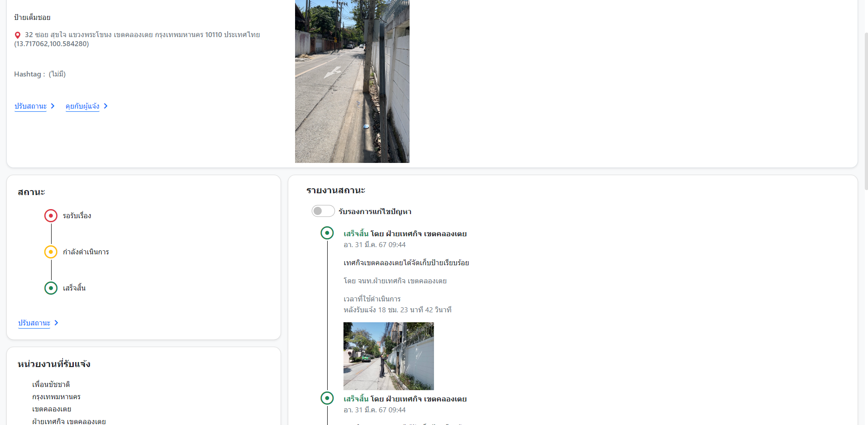Click the 'เสร็จสิ้น' label in first status report

356,234
